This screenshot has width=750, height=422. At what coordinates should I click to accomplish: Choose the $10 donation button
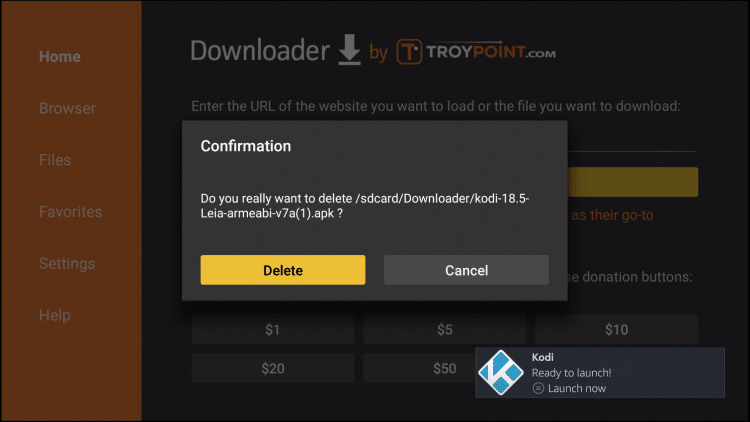coord(616,329)
